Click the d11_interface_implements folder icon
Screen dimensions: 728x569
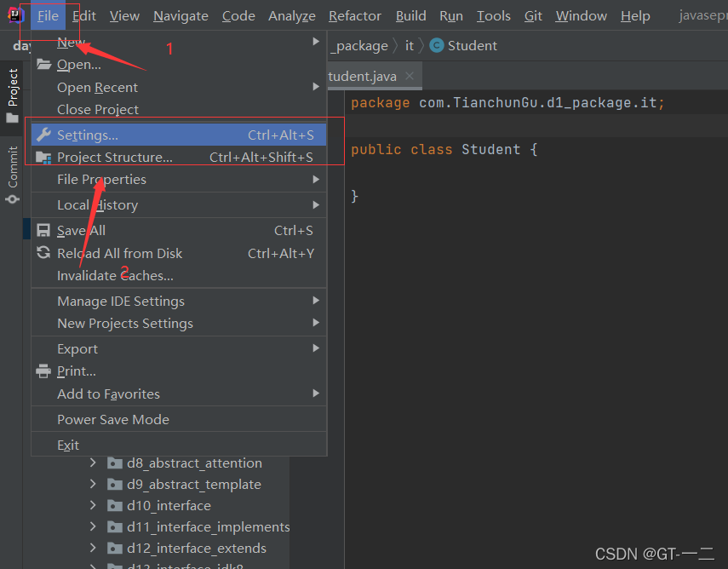pyautogui.click(x=115, y=526)
